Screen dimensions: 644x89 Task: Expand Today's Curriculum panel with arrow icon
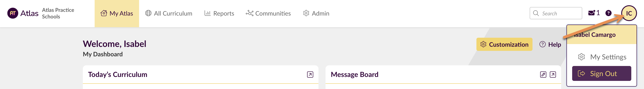click(x=310, y=75)
